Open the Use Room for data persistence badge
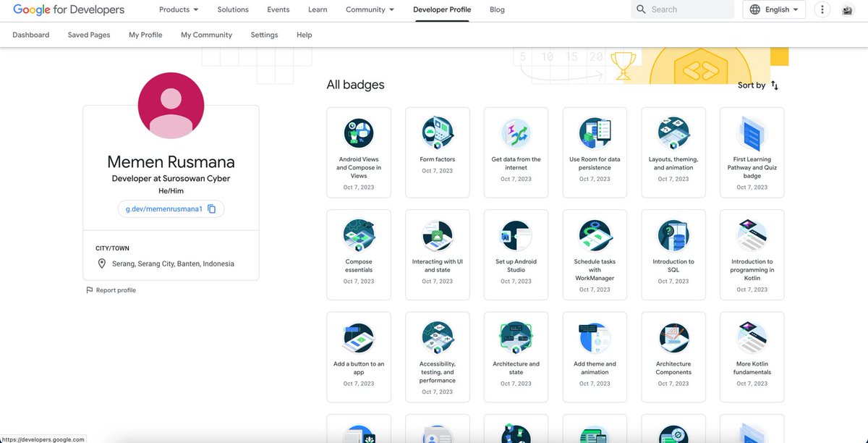868x443 pixels. pyautogui.click(x=595, y=153)
